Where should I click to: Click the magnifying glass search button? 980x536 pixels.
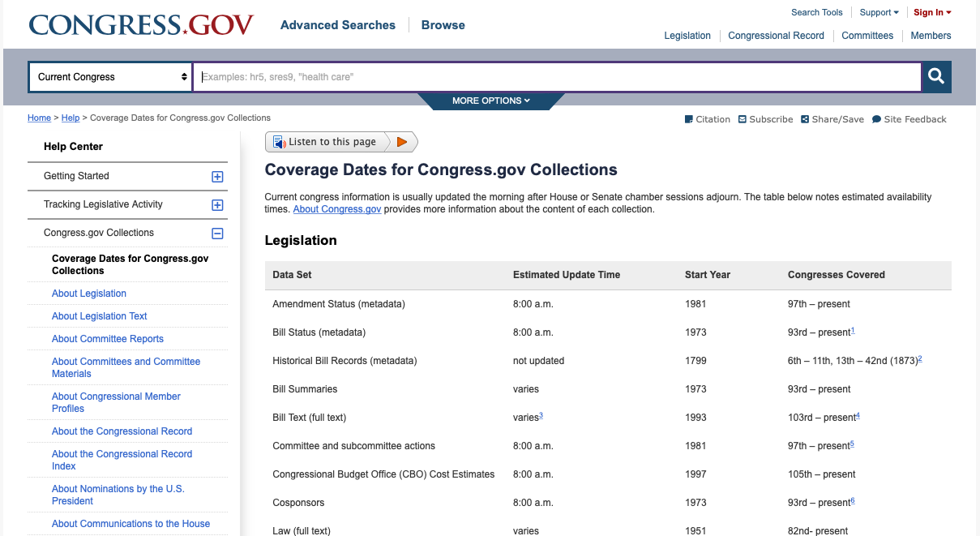[x=936, y=77]
